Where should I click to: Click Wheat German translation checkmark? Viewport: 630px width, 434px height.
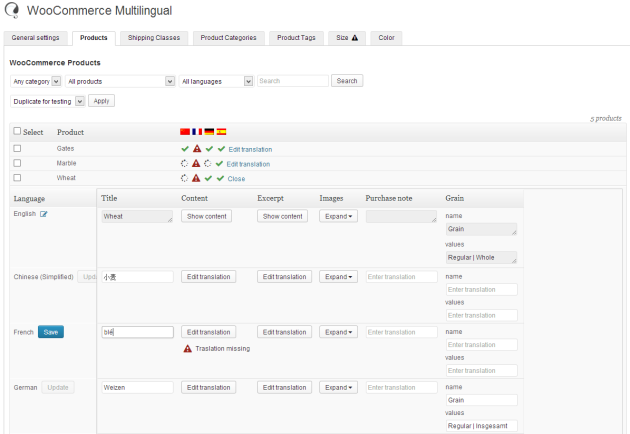point(208,178)
